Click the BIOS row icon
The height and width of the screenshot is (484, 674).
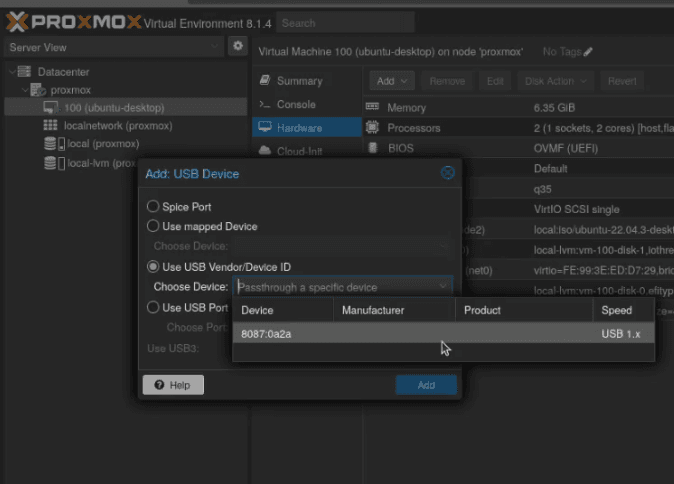373,148
